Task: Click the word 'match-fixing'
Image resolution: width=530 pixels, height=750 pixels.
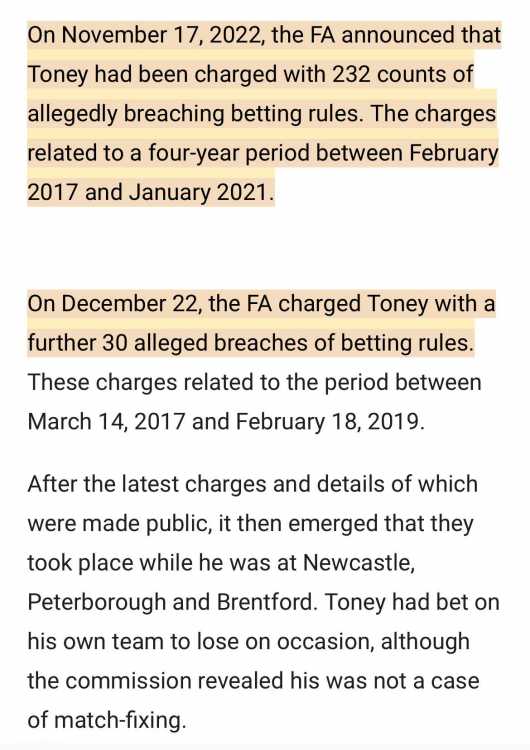Action: point(119,720)
